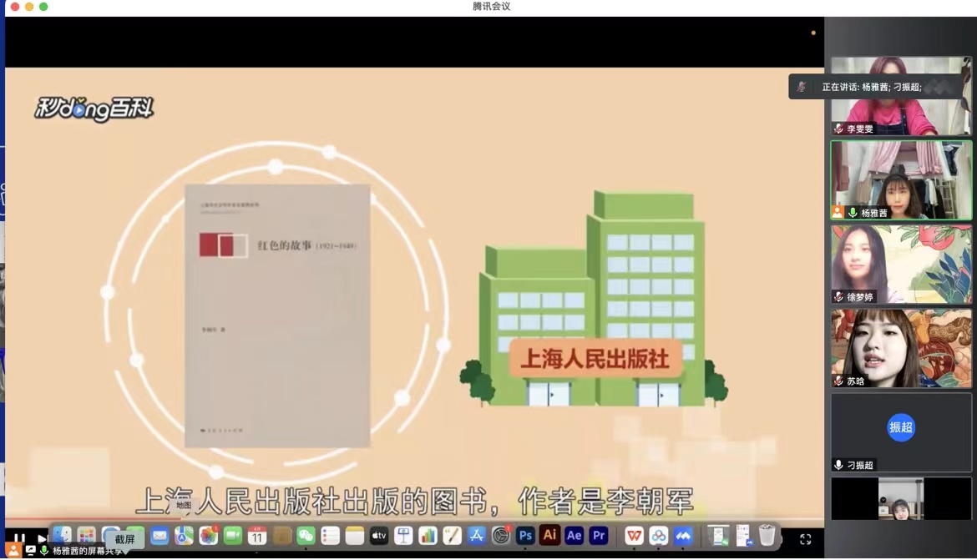This screenshot has height=560, width=977.
Task: Click the 振超 round avatar
Action: click(901, 427)
